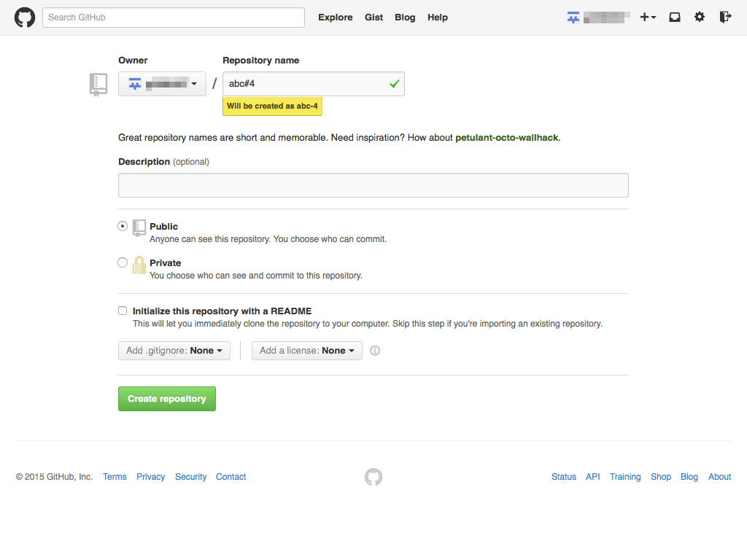Open the plus create-new menu
Image resolution: width=747 pixels, height=560 pixels.
click(x=648, y=17)
